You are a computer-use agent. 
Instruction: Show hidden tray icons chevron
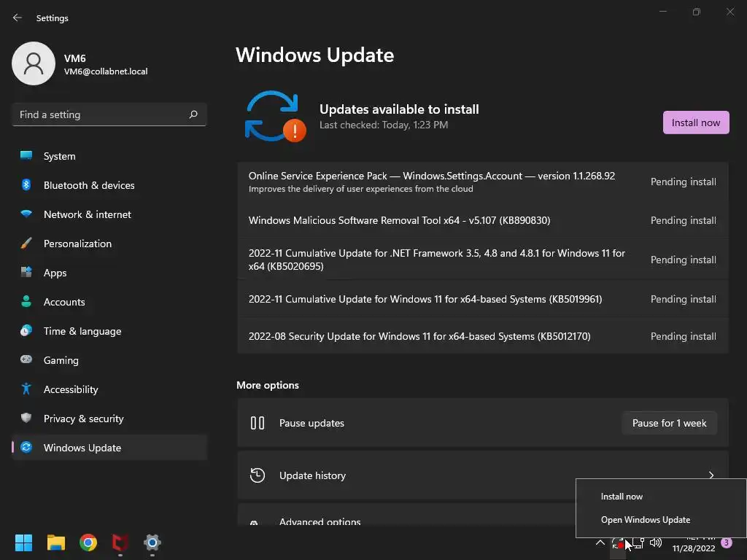coord(600,542)
